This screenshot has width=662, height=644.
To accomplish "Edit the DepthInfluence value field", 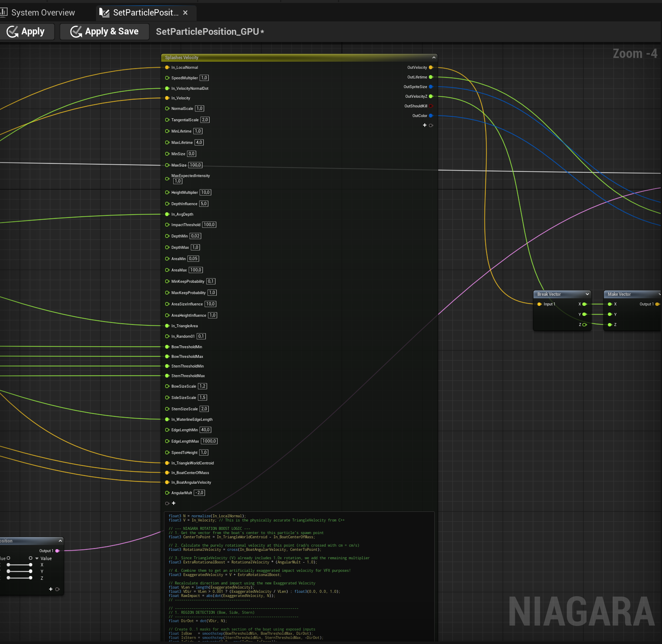I will [x=204, y=204].
